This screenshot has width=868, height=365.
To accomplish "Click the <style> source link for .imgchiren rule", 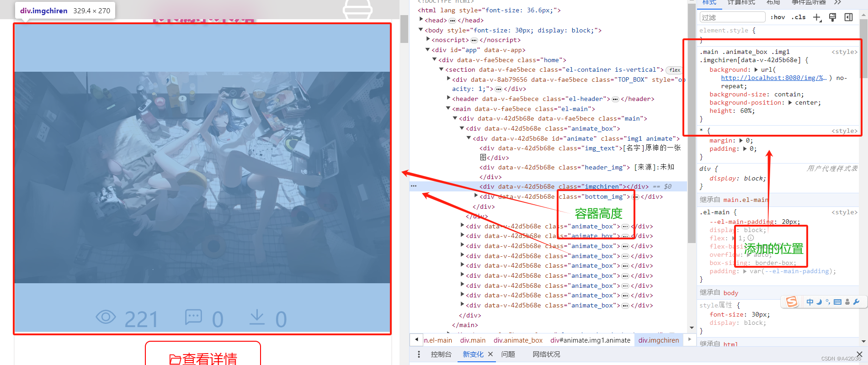I will point(844,52).
